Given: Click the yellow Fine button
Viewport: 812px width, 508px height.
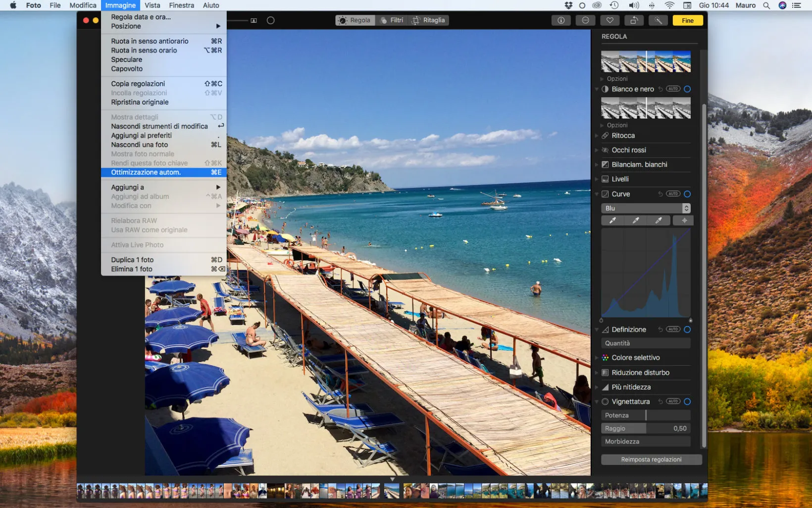Looking at the screenshot, I should 688,20.
